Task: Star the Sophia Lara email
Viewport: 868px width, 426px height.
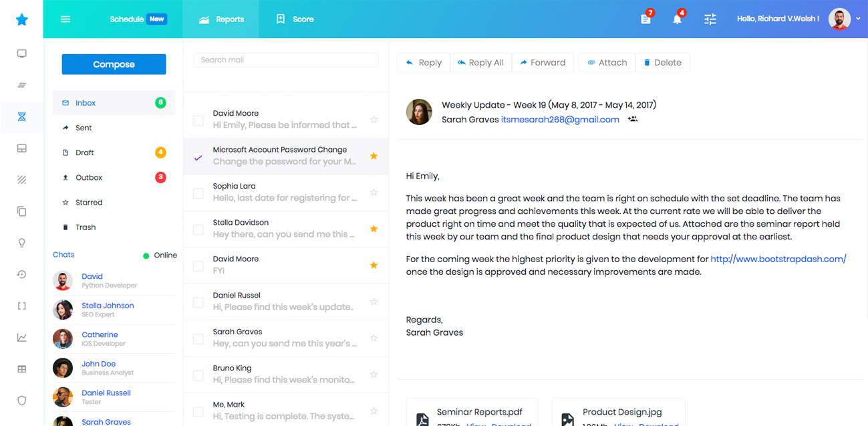Action: [374, 193]
